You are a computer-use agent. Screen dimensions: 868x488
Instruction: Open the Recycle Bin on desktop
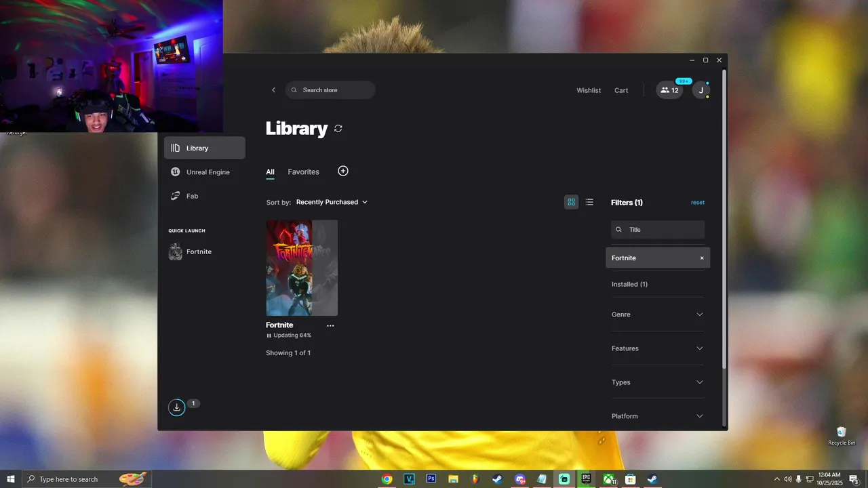[x=842, y=436]
